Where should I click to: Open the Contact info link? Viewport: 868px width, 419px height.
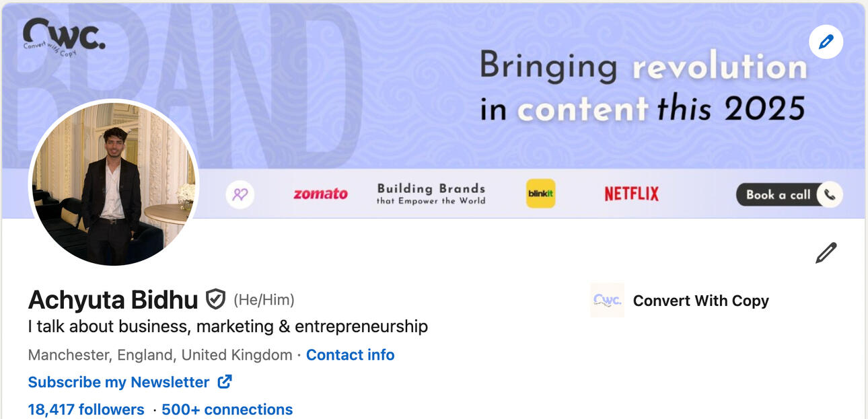[x=350, y=354]
